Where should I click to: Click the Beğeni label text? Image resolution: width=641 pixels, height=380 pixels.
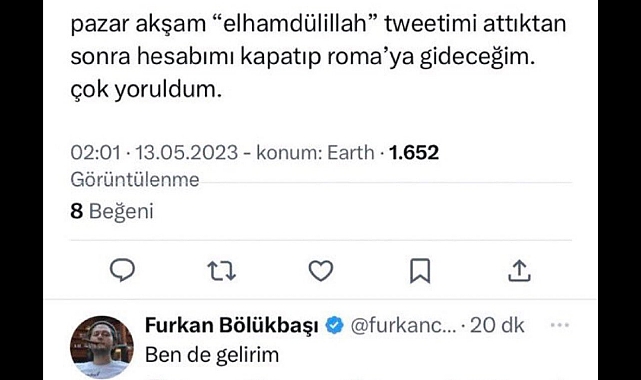click(x=121, y=212)
